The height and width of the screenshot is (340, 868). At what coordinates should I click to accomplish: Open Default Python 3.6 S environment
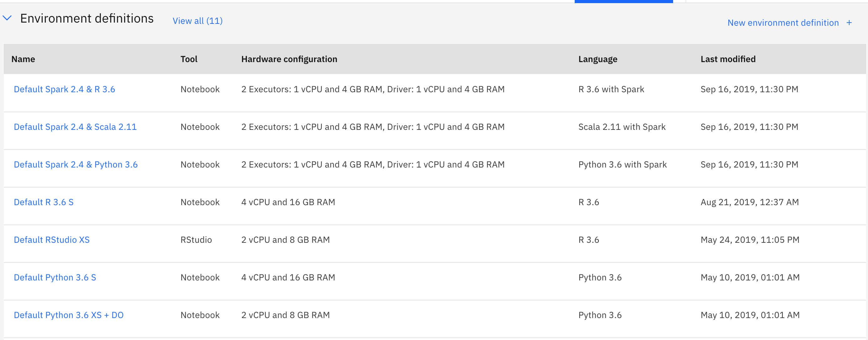pyautogui.click(x=55, y=277)
